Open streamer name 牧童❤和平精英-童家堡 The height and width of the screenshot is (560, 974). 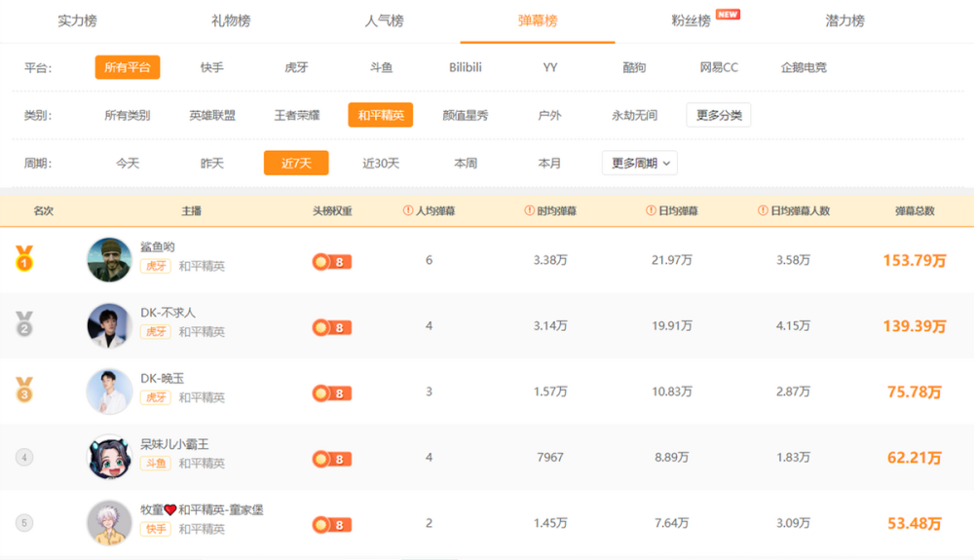(202, 509)
